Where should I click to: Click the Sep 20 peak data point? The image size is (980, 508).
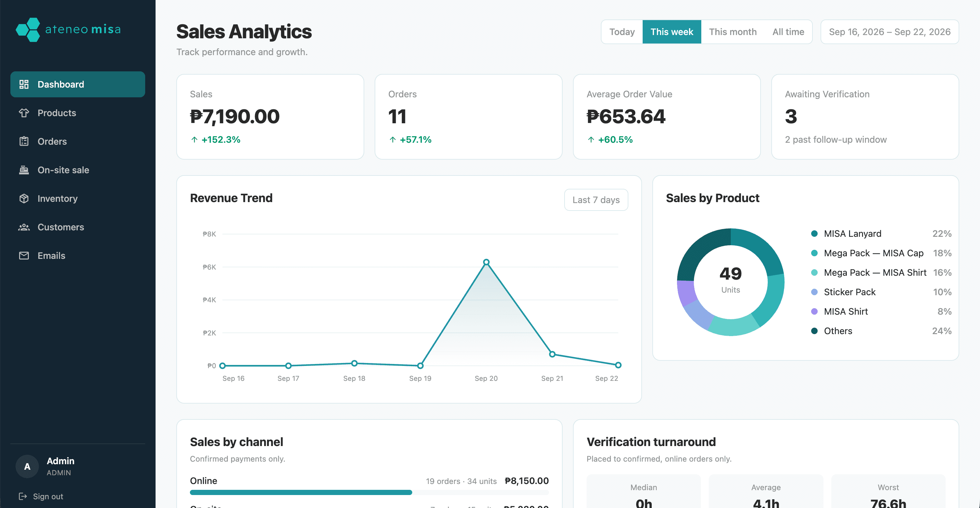[486, 262]
